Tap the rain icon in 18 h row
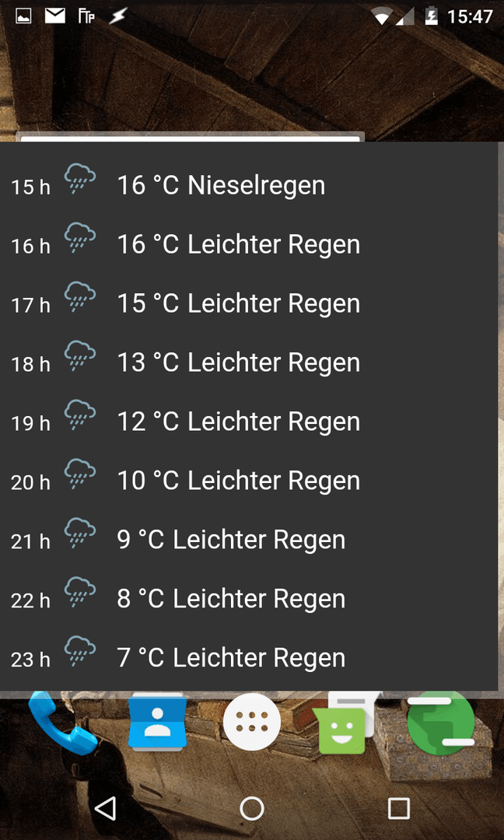Screen dimensions: 504x840 (x=80, y=356)
